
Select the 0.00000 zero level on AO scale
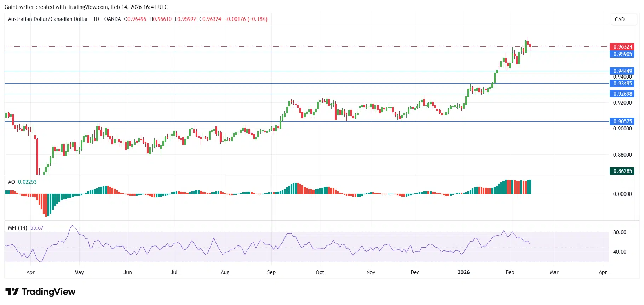(622, 194)
